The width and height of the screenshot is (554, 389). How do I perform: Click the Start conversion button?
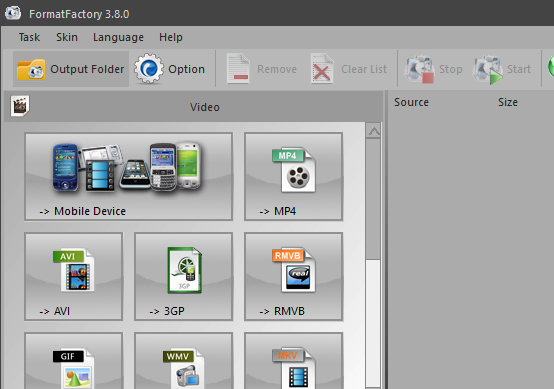coord(502,69)
